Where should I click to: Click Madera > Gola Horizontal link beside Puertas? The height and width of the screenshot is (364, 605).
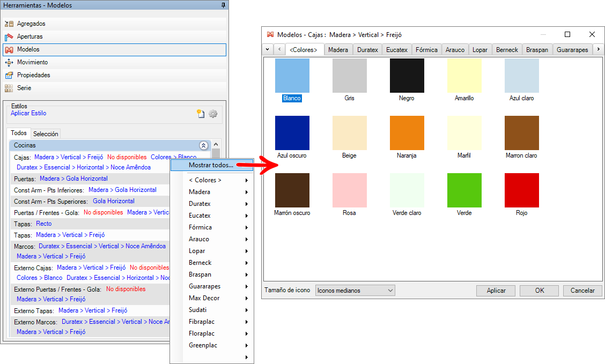[x=73, y=179]
